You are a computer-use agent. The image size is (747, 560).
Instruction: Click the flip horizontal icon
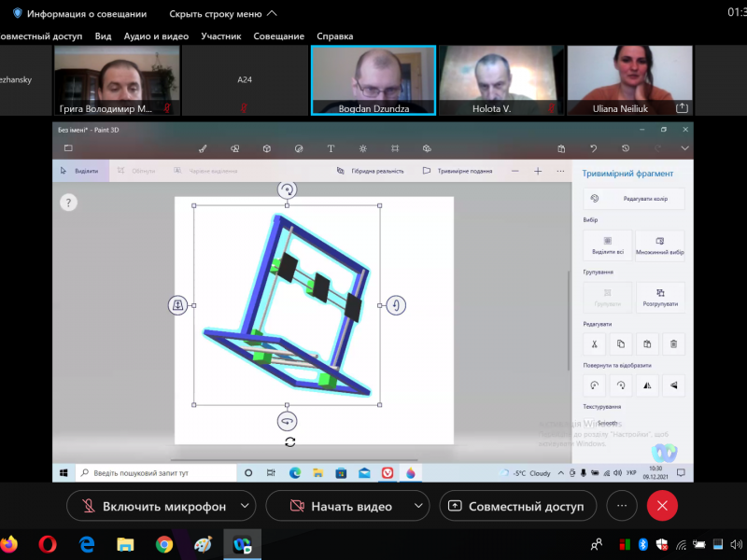[x=646, y=385]
